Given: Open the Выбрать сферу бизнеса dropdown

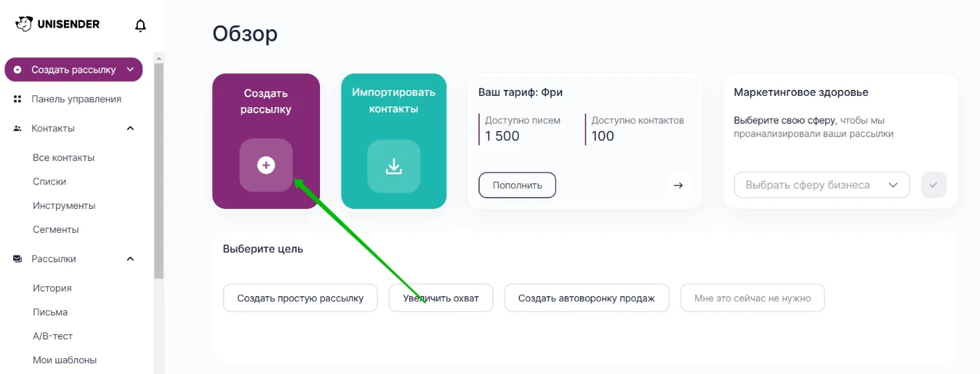Looking at the screenshot, I should [x=821, y=185].
